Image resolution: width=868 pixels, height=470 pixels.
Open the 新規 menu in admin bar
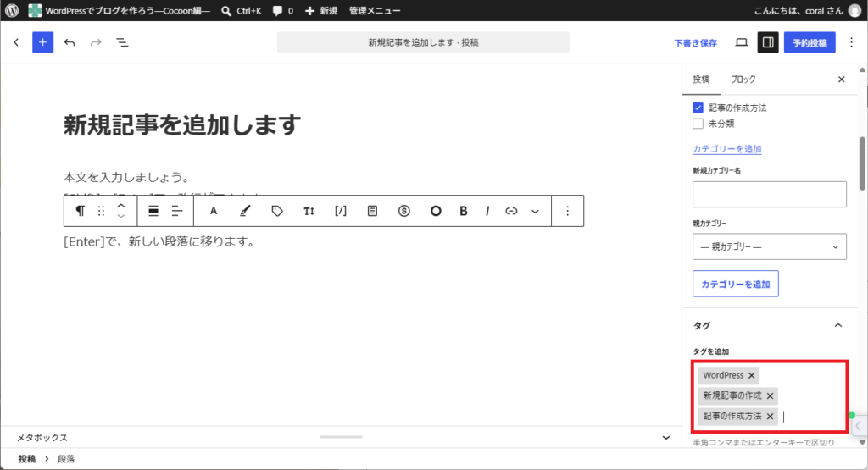point(321,10)
